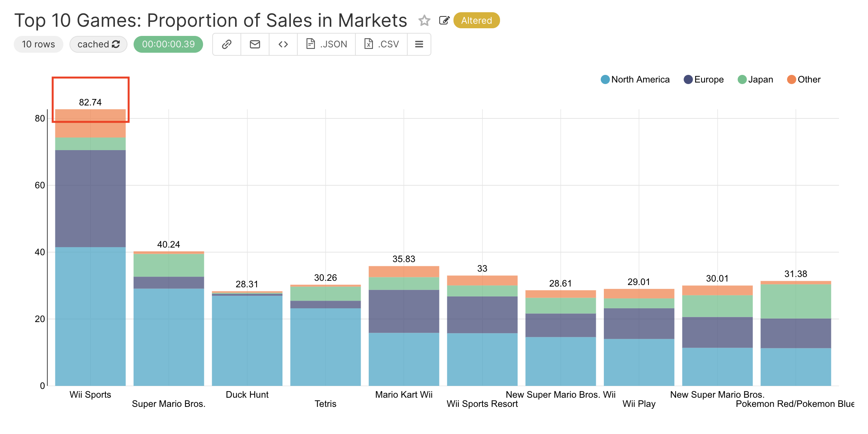868x434 pixels.
Task: Click the 28.61 total label
Action: 561,283
